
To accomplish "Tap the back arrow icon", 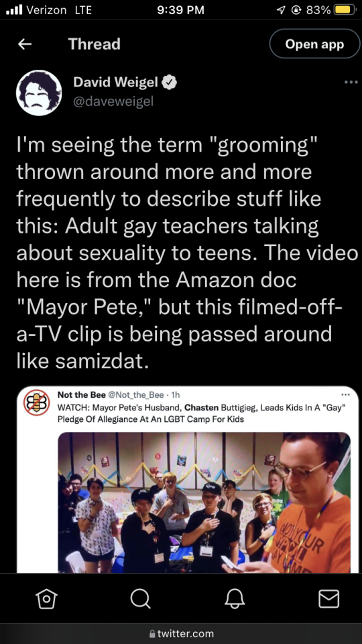I will point(25,44).
